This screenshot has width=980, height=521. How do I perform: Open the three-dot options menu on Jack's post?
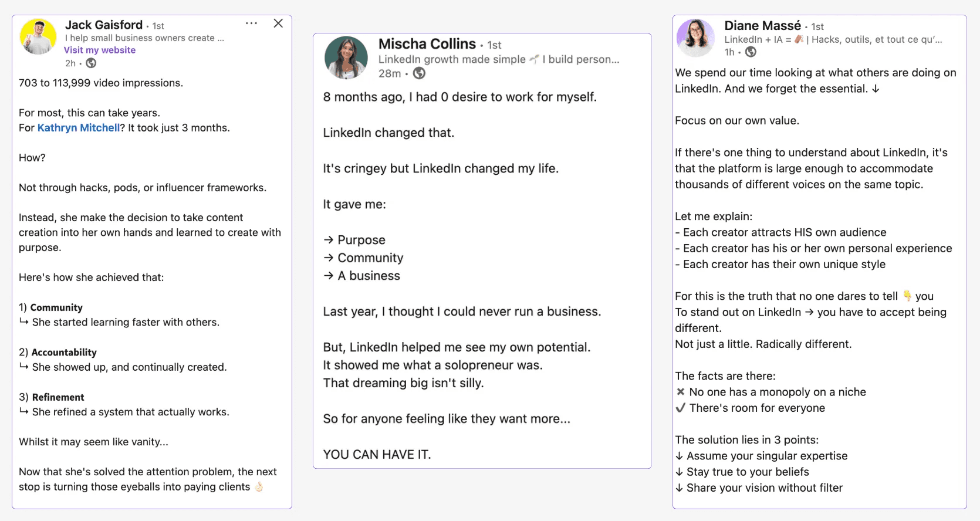pos(251,23)
